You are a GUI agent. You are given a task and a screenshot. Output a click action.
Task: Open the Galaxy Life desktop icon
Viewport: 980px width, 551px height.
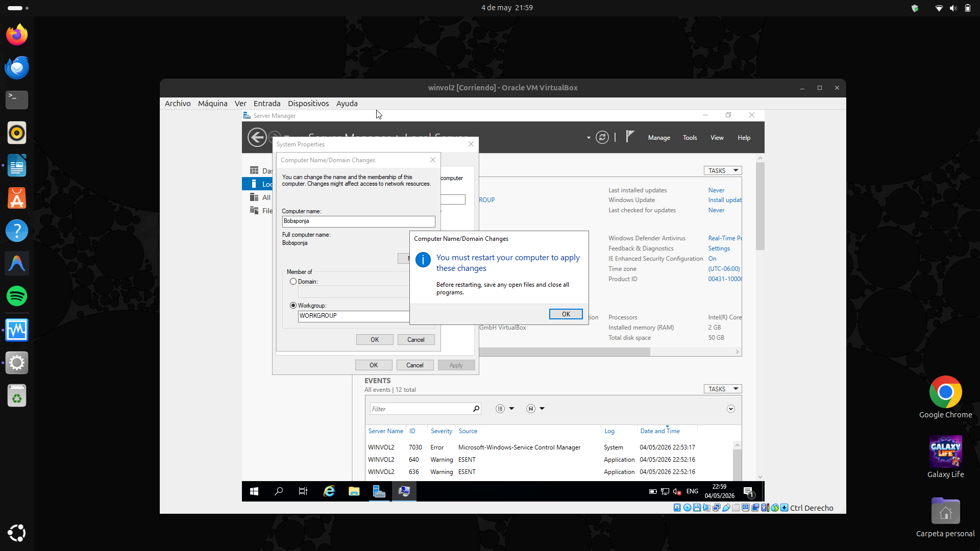(945, 457)
